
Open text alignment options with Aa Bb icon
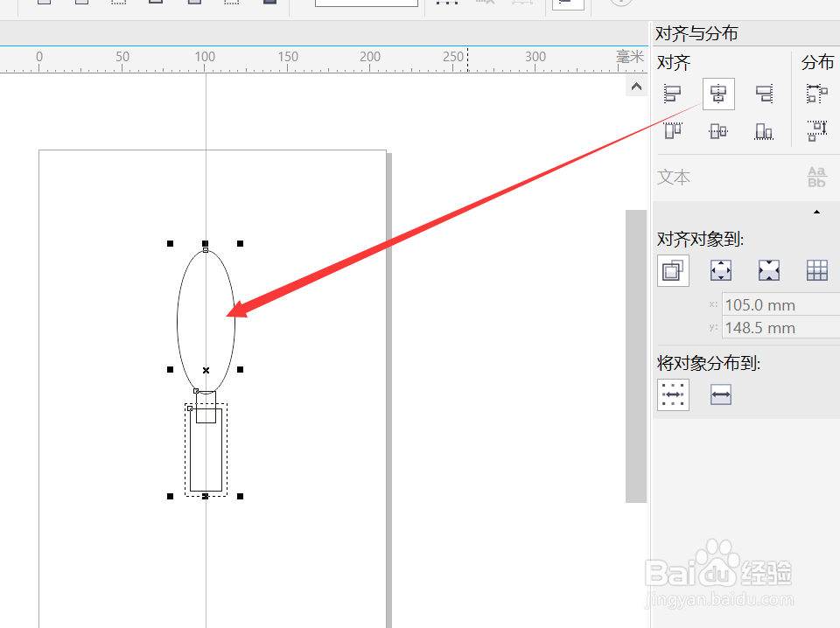816,178
